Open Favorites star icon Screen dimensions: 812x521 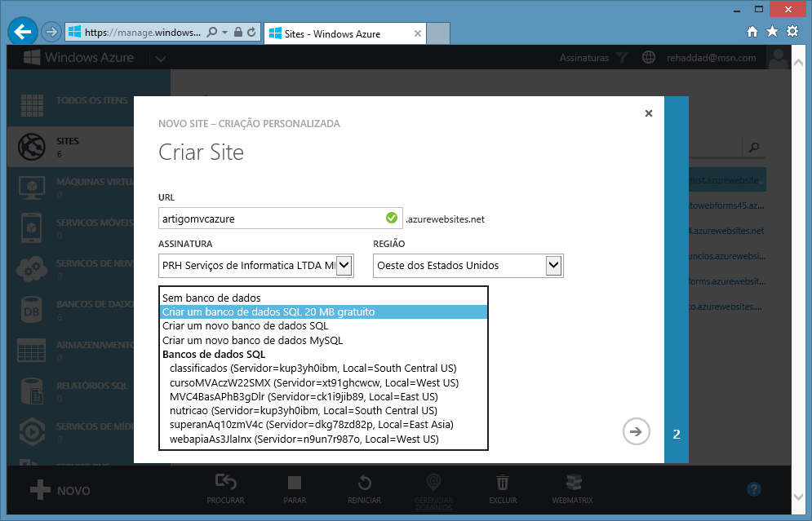772,32
